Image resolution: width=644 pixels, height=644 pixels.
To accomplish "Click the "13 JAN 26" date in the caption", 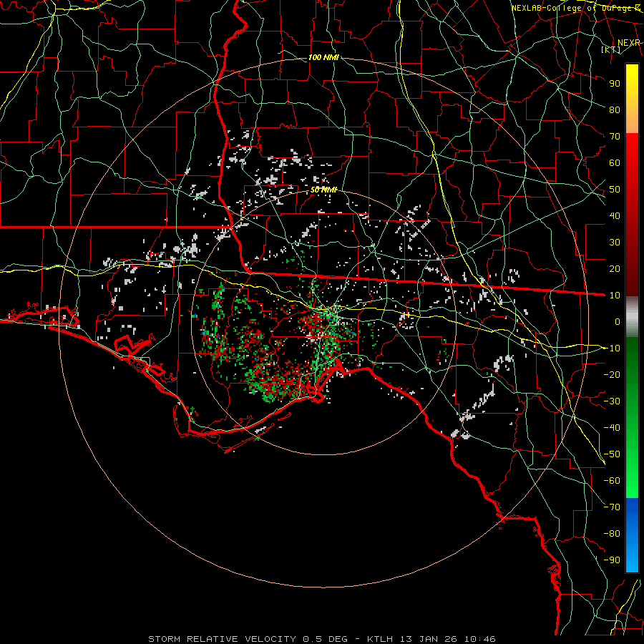I will click(429, 639).
